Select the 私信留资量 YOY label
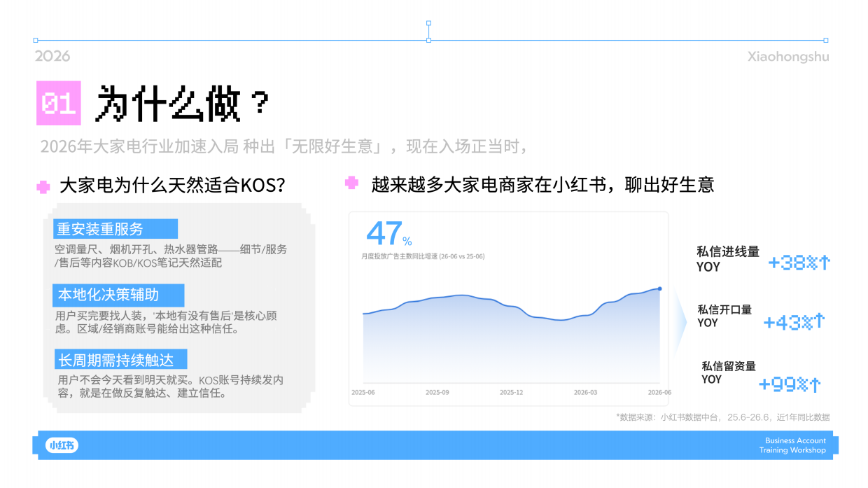 click(729, 372)
